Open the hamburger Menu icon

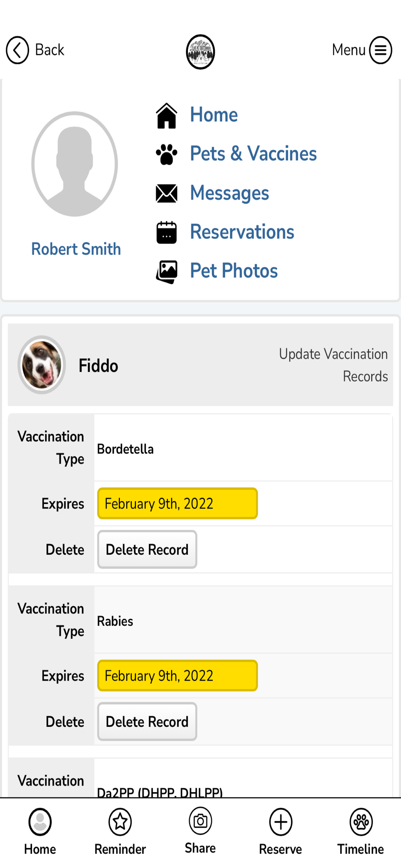pos(381,50)
